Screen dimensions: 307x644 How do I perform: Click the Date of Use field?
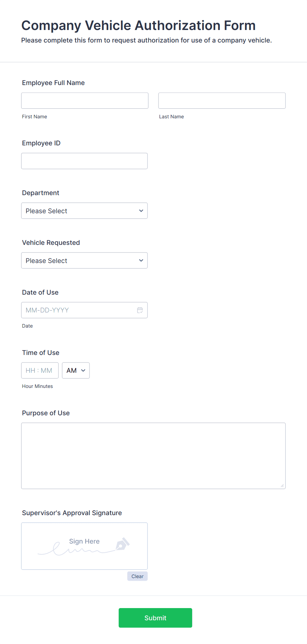click(x=79, y=310)
